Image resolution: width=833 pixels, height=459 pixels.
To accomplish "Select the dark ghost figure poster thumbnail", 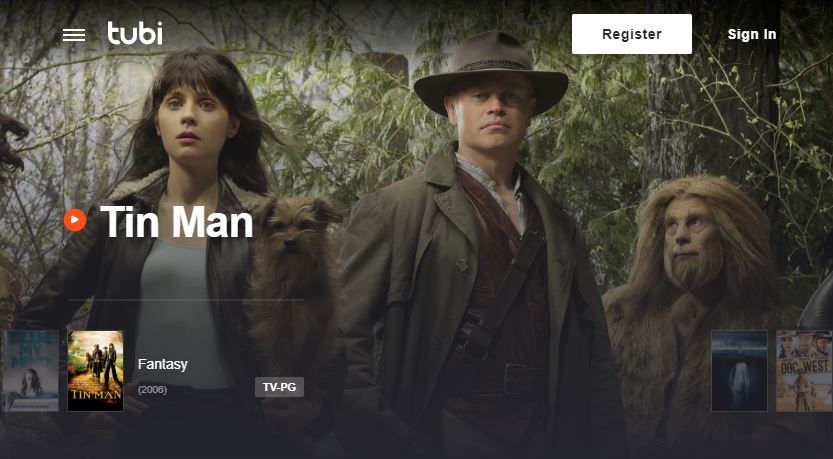I will pos(740,371).
